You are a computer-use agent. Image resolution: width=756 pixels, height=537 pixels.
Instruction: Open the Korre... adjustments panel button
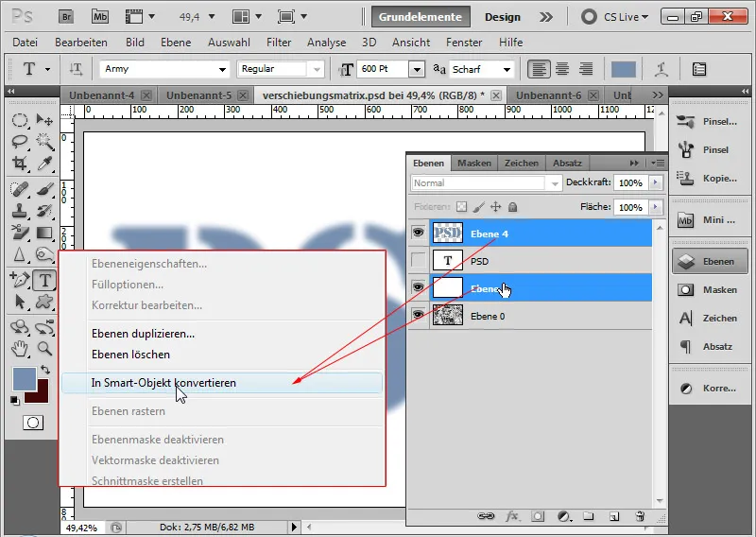tap(708, 389)
